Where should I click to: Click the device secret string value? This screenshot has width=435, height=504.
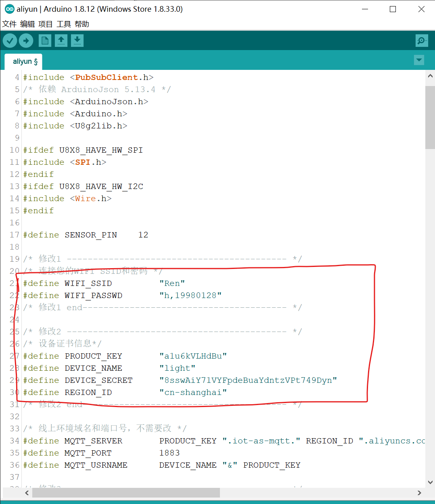pos(248,380)
